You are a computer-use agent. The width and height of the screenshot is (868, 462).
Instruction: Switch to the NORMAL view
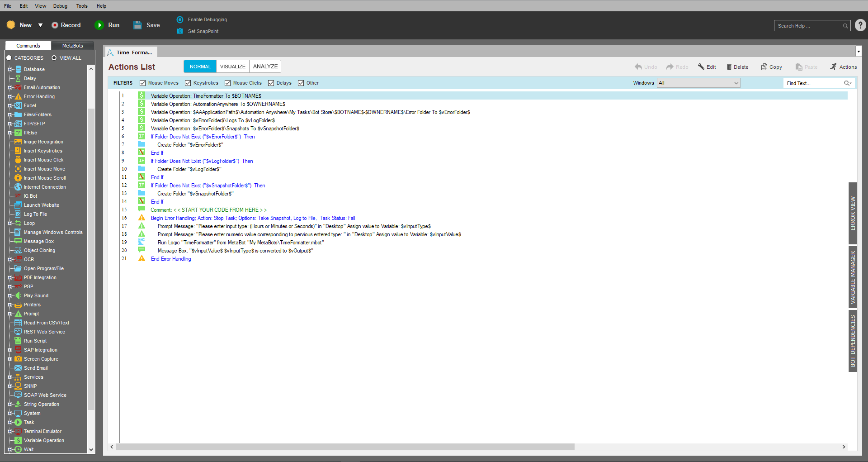click(x=200, y=67)
